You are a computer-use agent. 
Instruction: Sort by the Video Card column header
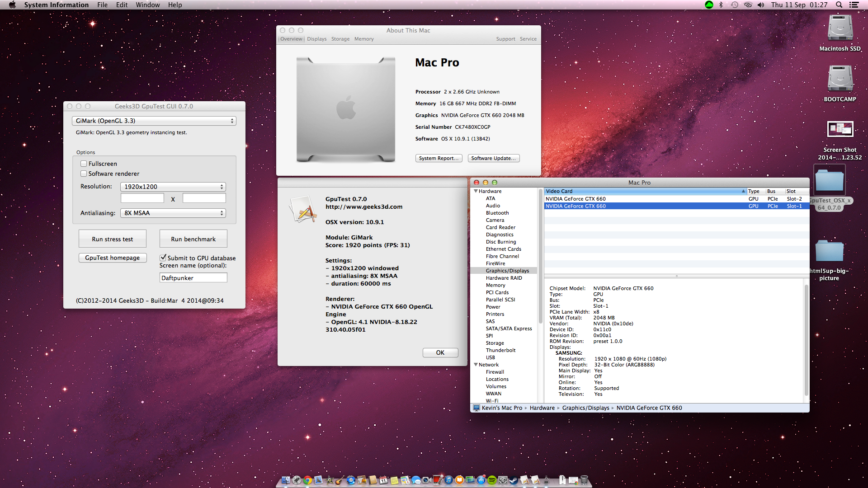[x=645, y=191]
